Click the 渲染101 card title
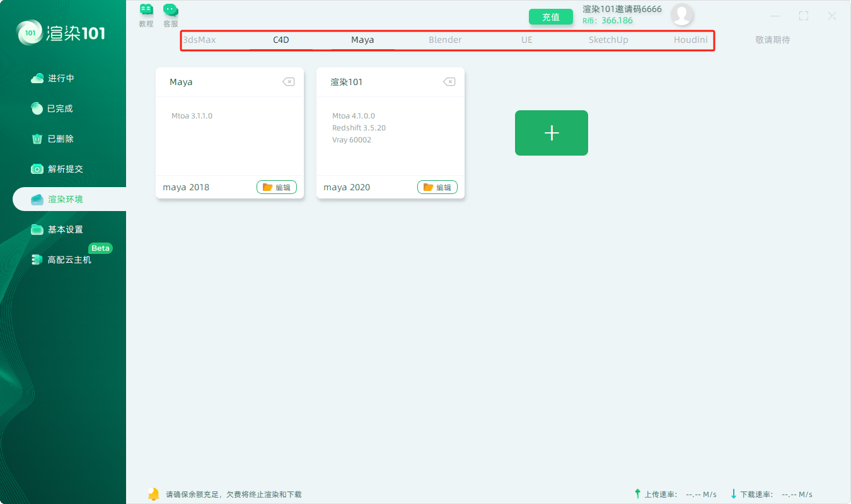Screen dimensions: 851x504 coord(347,82)
